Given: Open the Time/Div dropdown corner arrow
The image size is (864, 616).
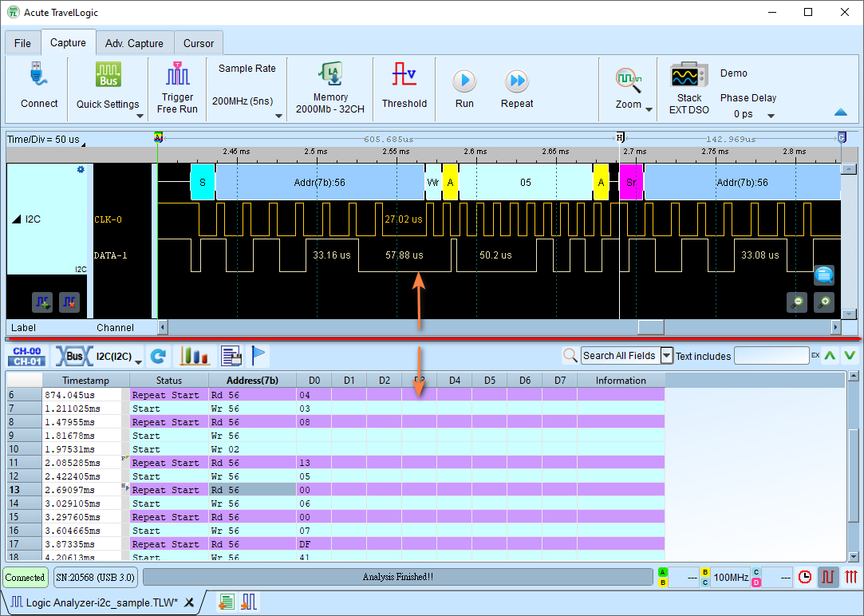Looking at the screenshot, I should (x=83, y=144).
